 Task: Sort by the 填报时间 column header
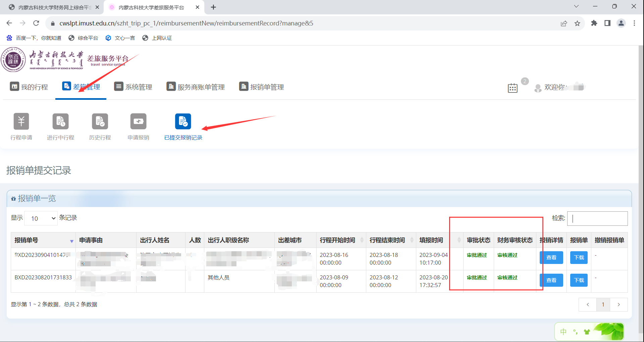pyautogui.click(x=431, y=240)
